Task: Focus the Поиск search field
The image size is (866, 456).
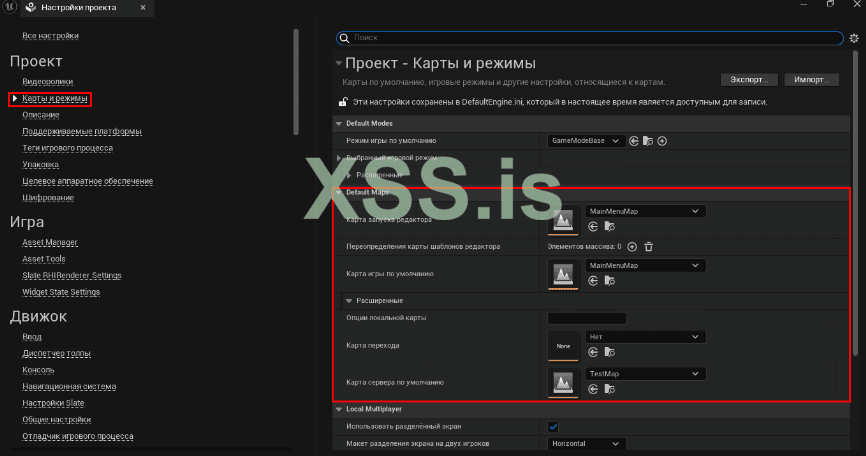Action: coord(590,38)
